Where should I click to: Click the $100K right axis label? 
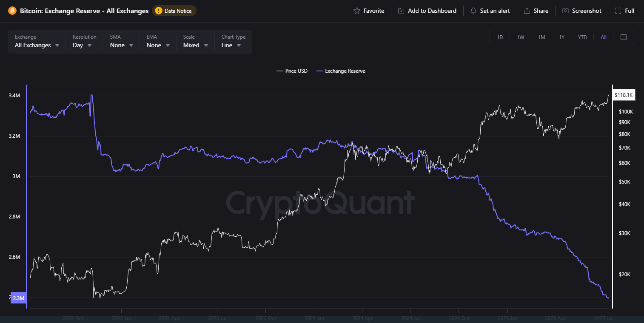[626, 112]
